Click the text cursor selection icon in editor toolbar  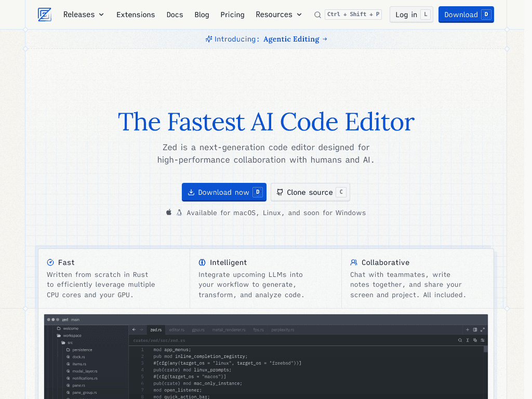click(468, 340)
